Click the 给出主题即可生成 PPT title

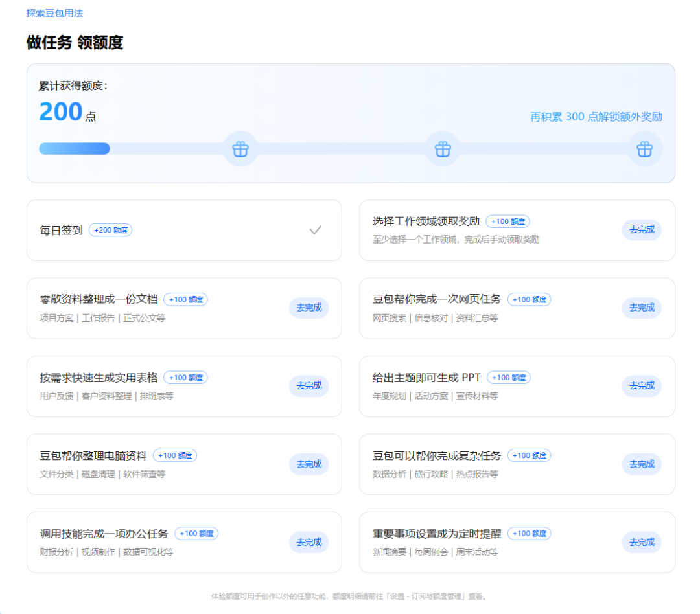(x=426, y=378)
